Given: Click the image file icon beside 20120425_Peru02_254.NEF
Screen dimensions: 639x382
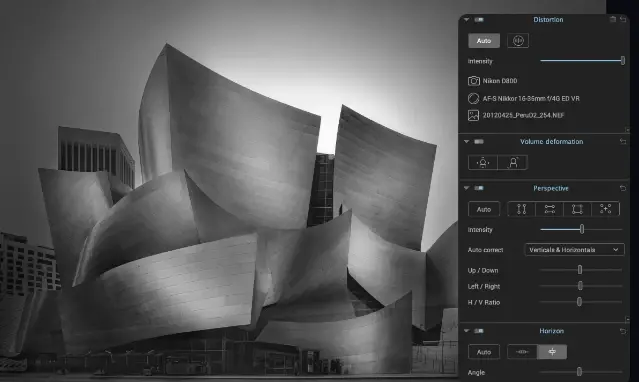Looking at the screenshot, I should click(x=474, y=115).
